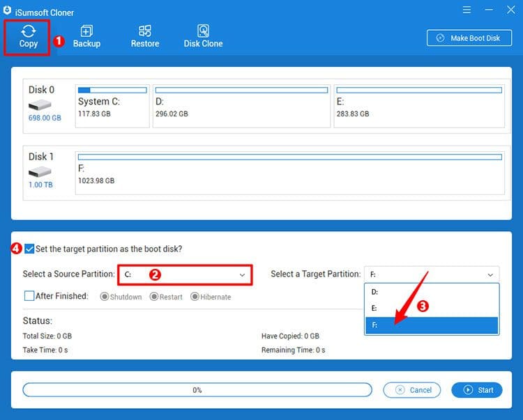Viewport: 523px width, 420px height.
Task: Click the F: partition usage bar
Action: [290, 157]
